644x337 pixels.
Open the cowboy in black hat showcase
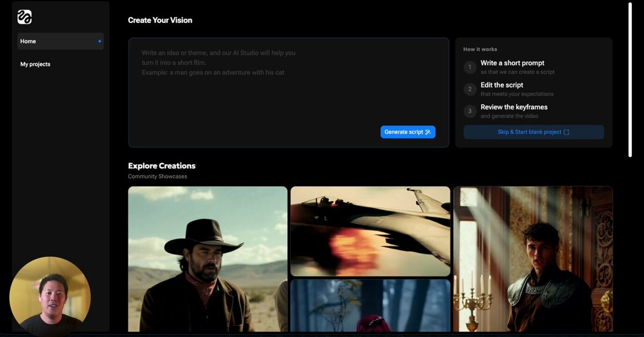[208, 259]
